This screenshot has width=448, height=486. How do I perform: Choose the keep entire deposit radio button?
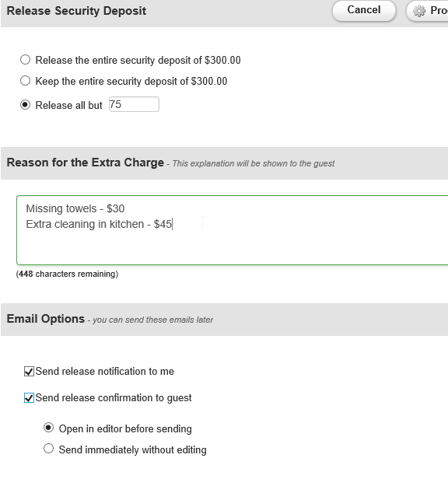26,81
